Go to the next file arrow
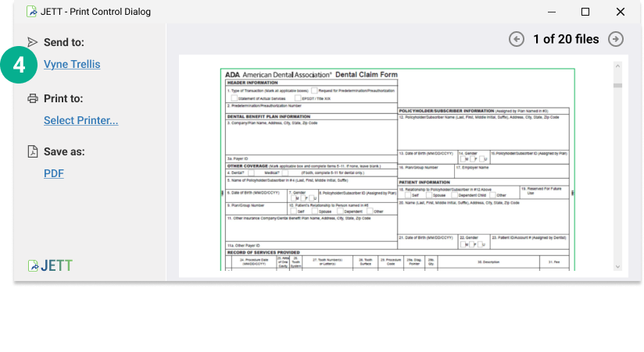644x352 pixels. [616, 39]
